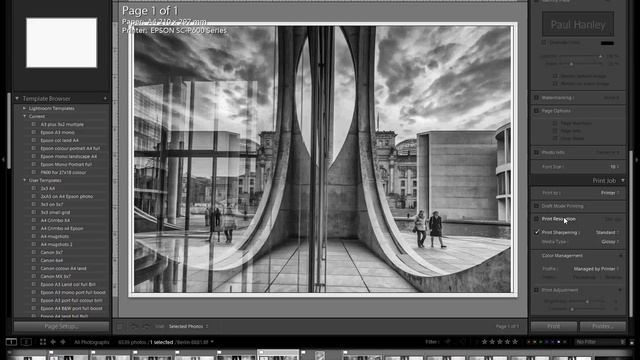Show next page arrow in toolbar
Image resolution: width=640 pixels, height=360 pixels.
146,327
